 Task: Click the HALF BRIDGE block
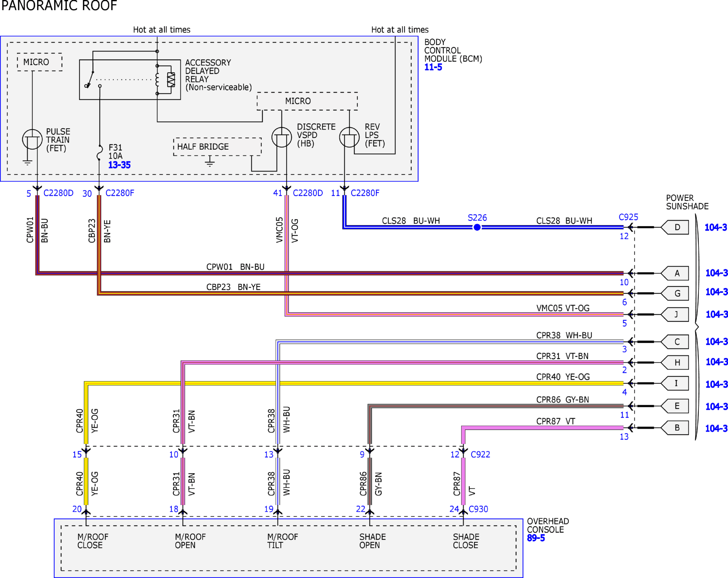(217, 147)
